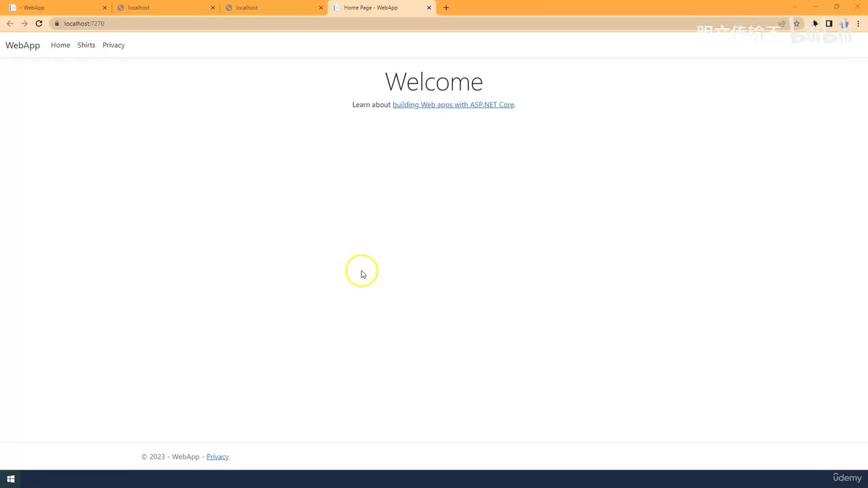The image size is (868, 488).
Task: Close the first localhost tab
Action: click(x=213, y=7)
